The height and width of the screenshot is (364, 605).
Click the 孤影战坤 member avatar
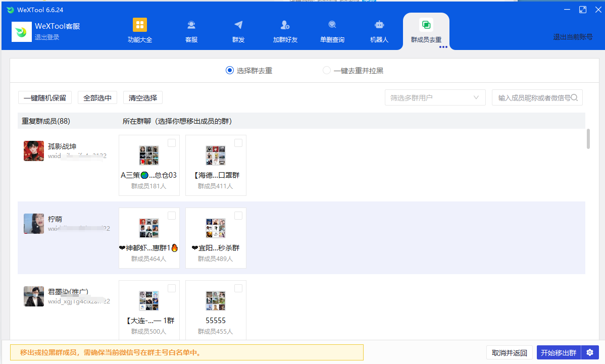[34, 151]
